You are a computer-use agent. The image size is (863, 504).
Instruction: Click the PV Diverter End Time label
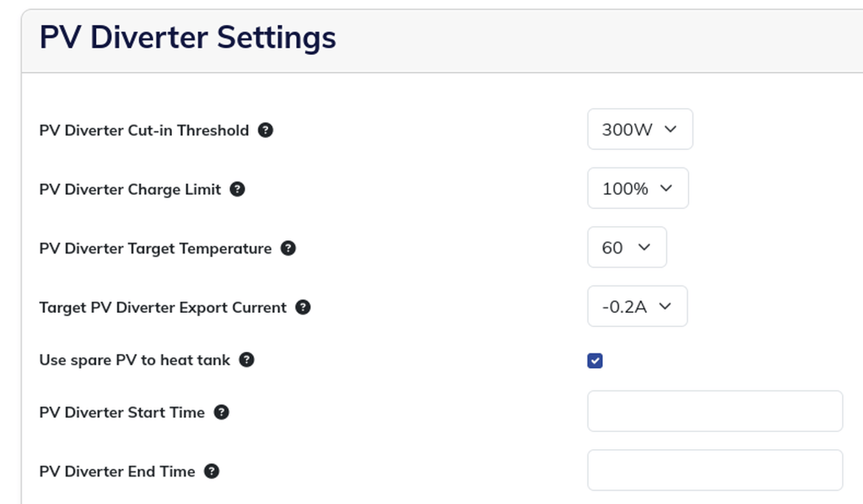(x=118, y=471)
